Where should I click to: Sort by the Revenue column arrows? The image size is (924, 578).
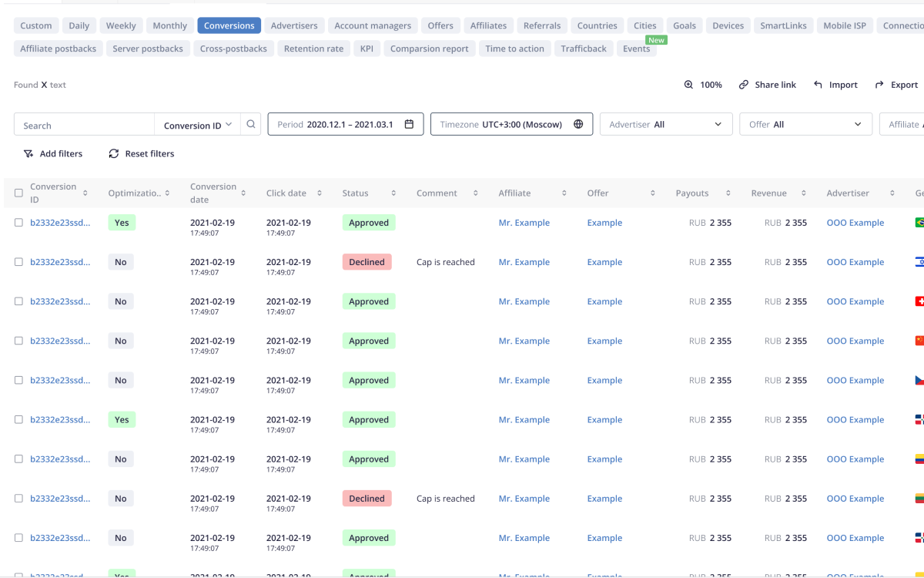tap(804, 193)
